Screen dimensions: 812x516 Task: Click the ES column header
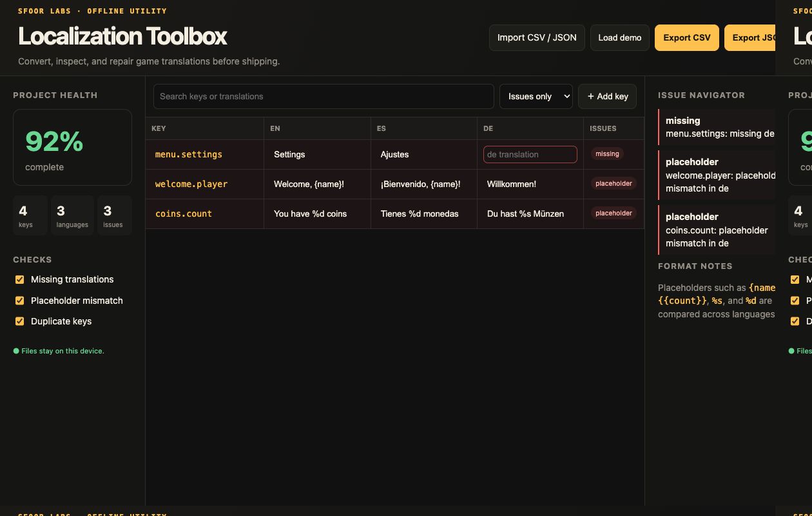pos(423,128)
